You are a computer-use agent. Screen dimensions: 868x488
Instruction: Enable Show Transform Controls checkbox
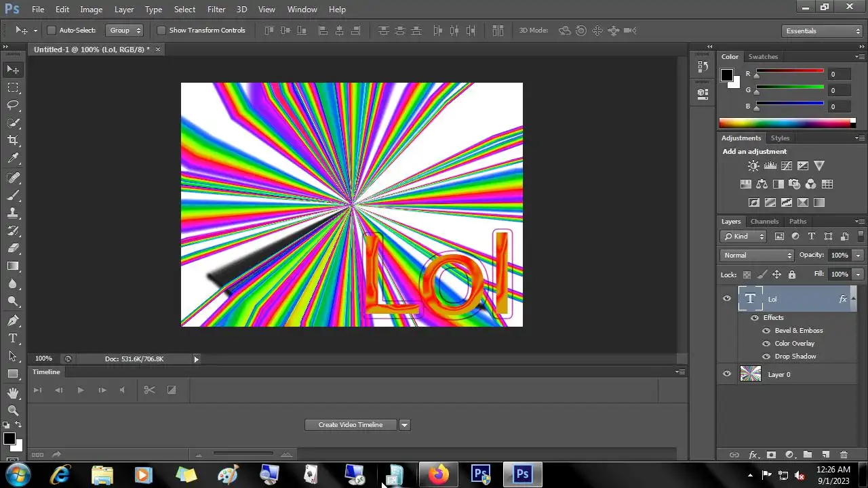tap(161, 30)
